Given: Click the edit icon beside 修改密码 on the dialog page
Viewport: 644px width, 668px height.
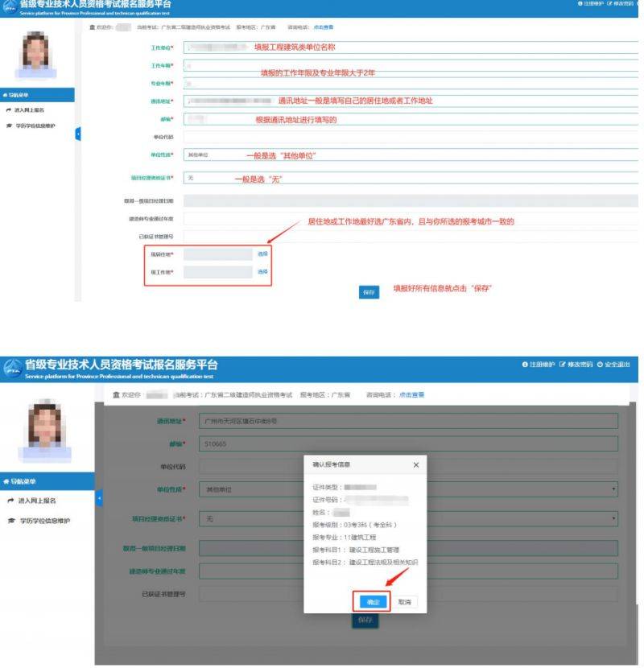Looking at the screenshot, I should (x=563, y=365).
